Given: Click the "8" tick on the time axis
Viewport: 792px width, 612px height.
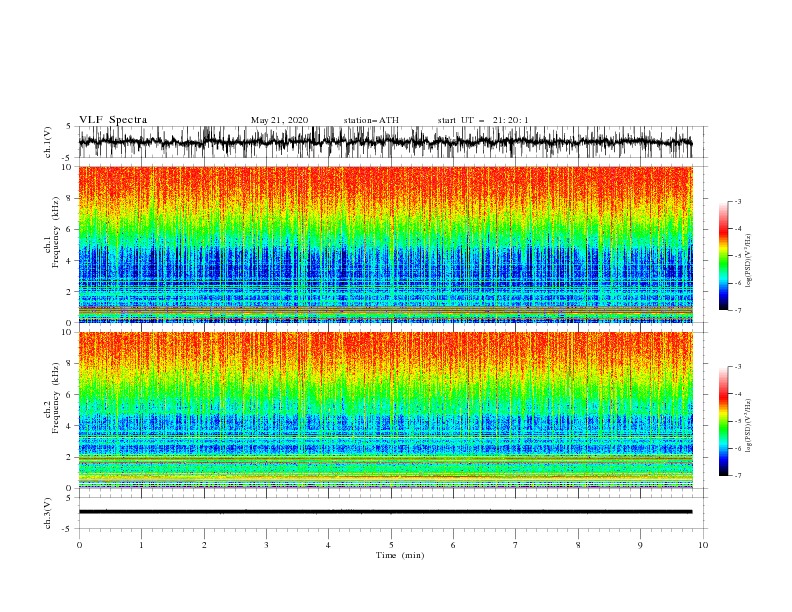Looking at the screenshot, I should pyautogui.click(x=578, y=545).
